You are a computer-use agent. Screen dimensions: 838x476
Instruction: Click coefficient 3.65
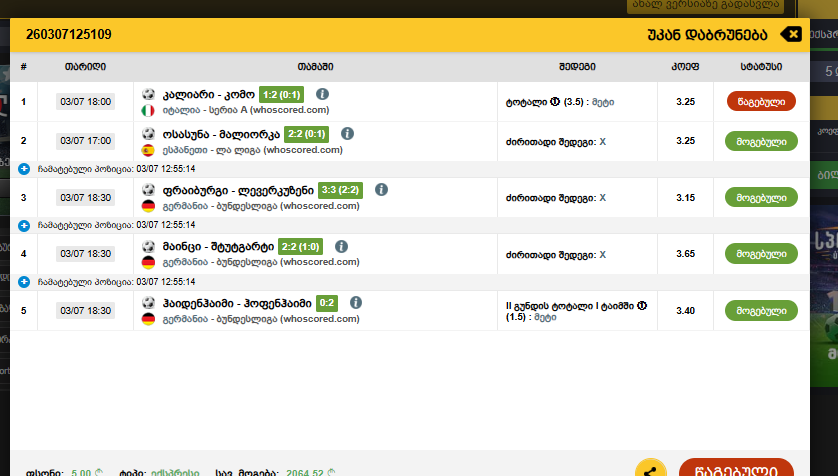(x=685, y=254)
